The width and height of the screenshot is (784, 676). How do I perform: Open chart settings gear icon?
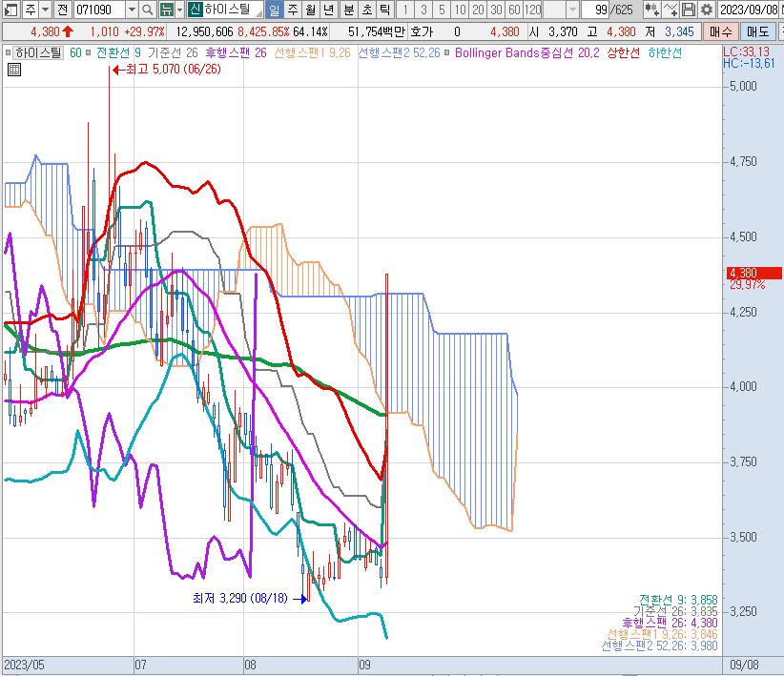[x=707, y=9]
